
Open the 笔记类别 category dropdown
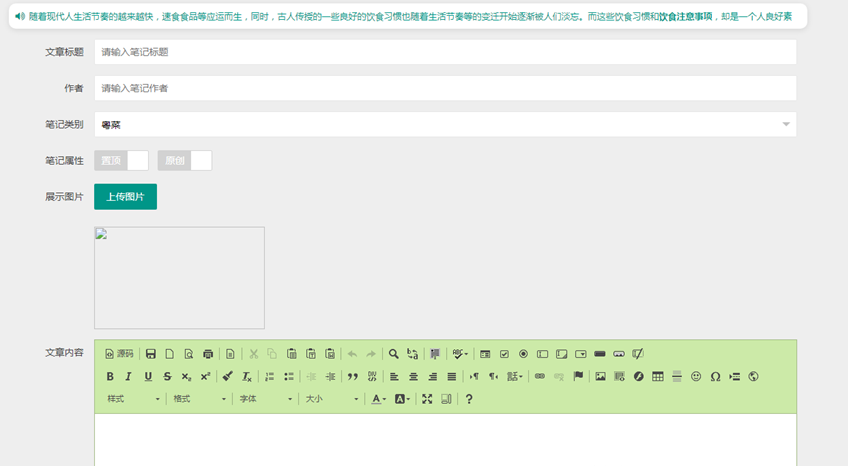(445, 124)
